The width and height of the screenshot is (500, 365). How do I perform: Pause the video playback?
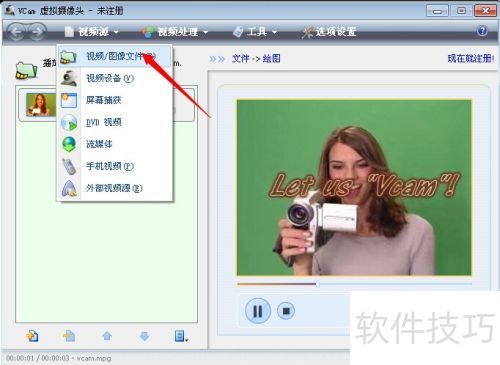point(257,311)
